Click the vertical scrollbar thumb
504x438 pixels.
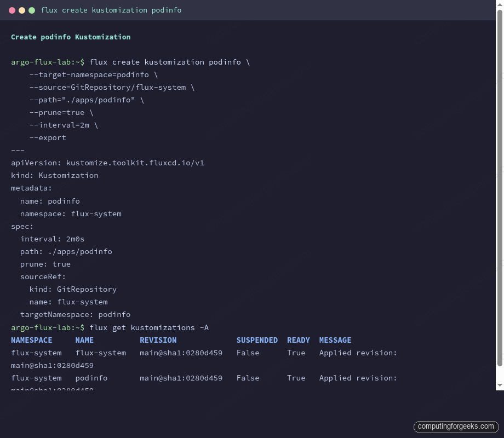click(x=500, y=188)
